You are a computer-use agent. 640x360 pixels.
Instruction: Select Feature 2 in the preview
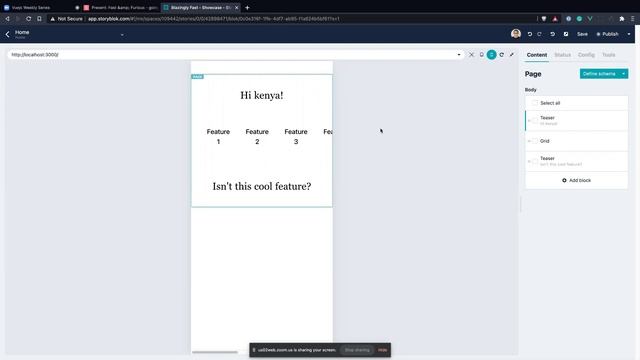pos(257,137)
